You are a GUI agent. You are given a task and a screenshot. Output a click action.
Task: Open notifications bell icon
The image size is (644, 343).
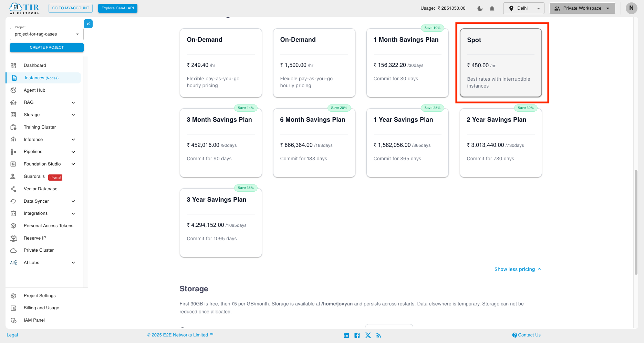coord(492,8)
